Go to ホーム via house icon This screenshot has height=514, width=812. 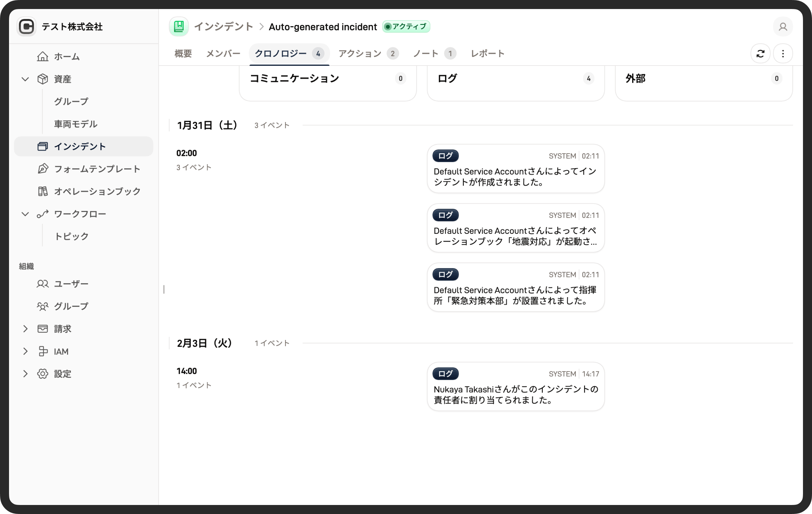(x=42, y=56)
